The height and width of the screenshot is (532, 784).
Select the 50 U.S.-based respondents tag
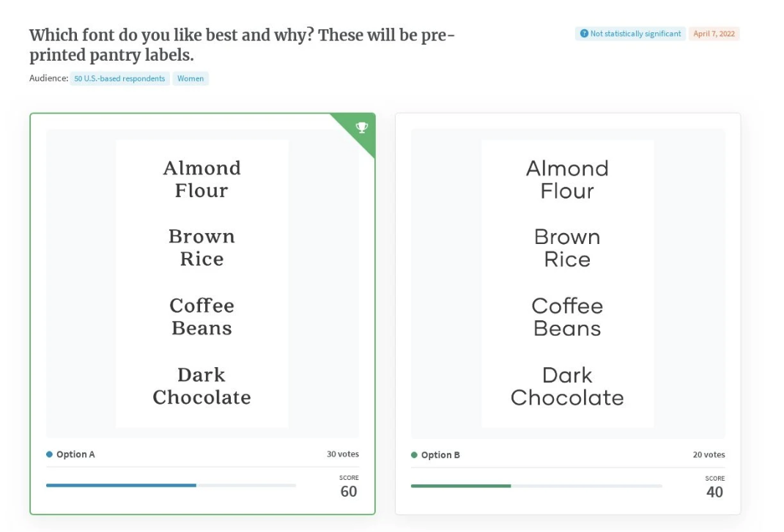[x=119, y=78]
